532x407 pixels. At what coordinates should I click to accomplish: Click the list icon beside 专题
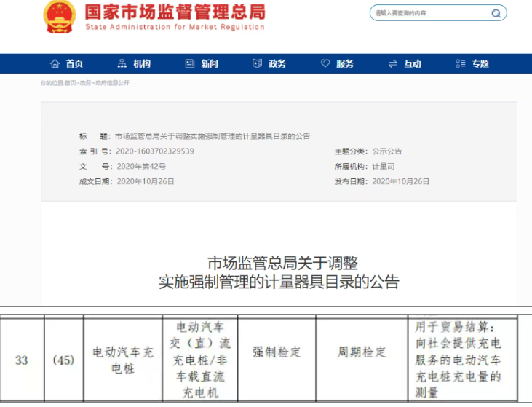click(461, 64)
